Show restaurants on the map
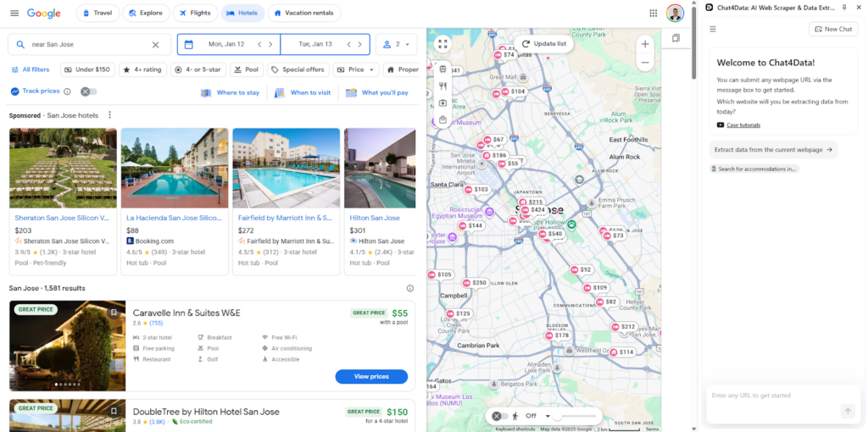 coord(442,86)
